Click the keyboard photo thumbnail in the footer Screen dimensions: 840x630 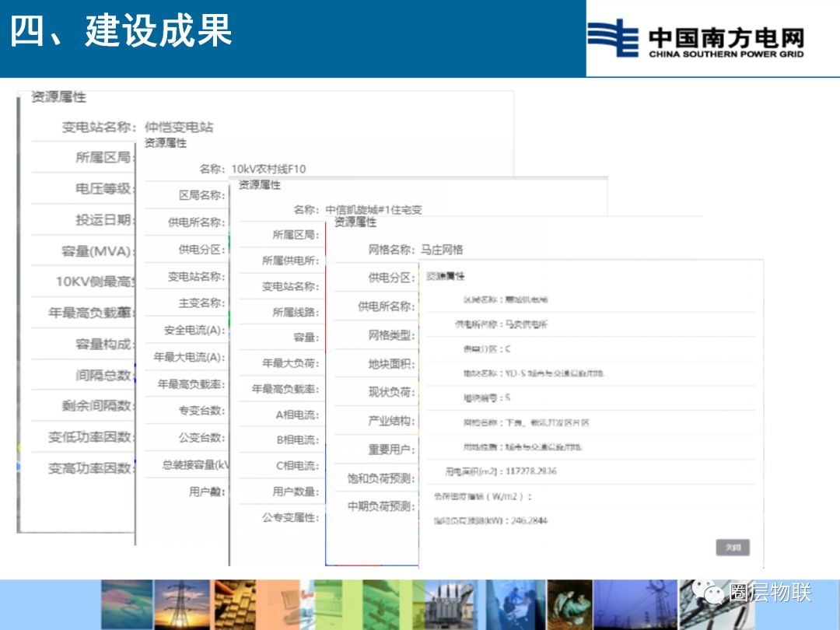coord(235,605)
